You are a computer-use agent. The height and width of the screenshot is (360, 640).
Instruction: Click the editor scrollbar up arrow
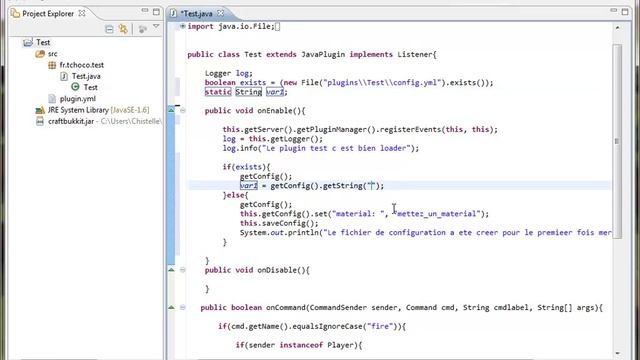point(617,28)
